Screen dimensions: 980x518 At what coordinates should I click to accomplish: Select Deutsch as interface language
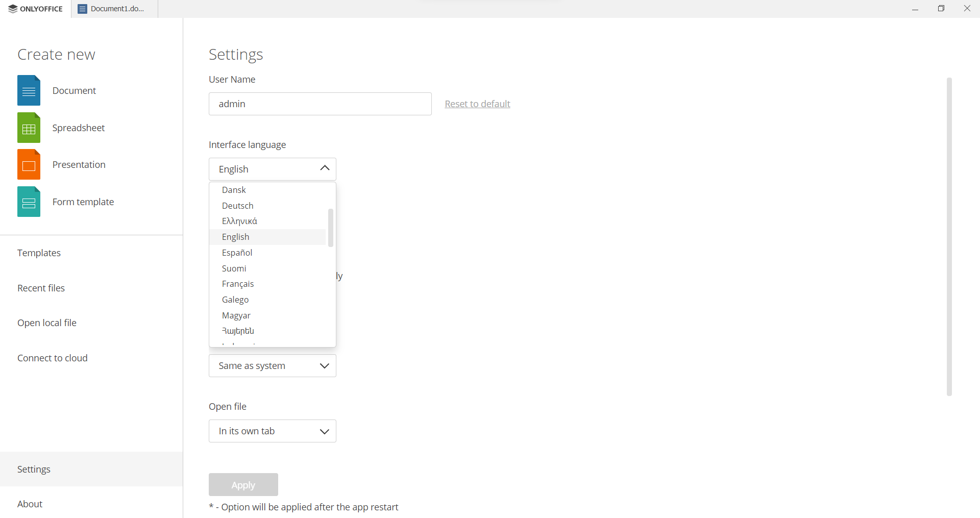[x=237, y=206]
